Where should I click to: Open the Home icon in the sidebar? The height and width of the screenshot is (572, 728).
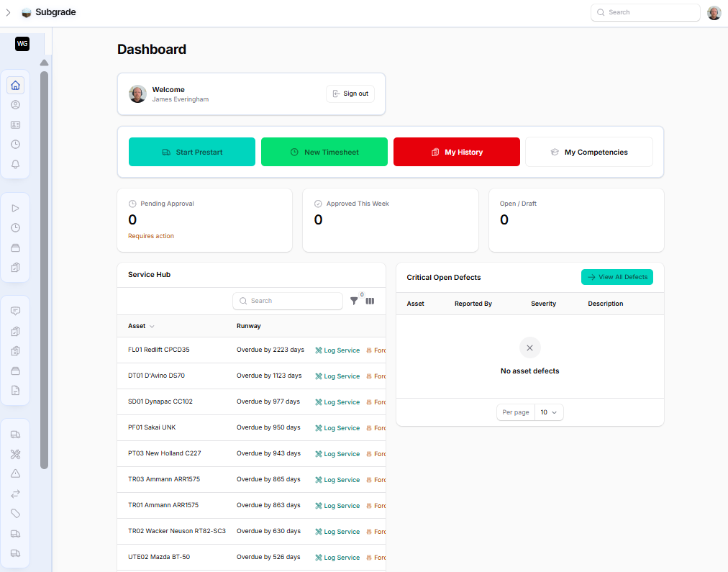(x=15, y=86)
